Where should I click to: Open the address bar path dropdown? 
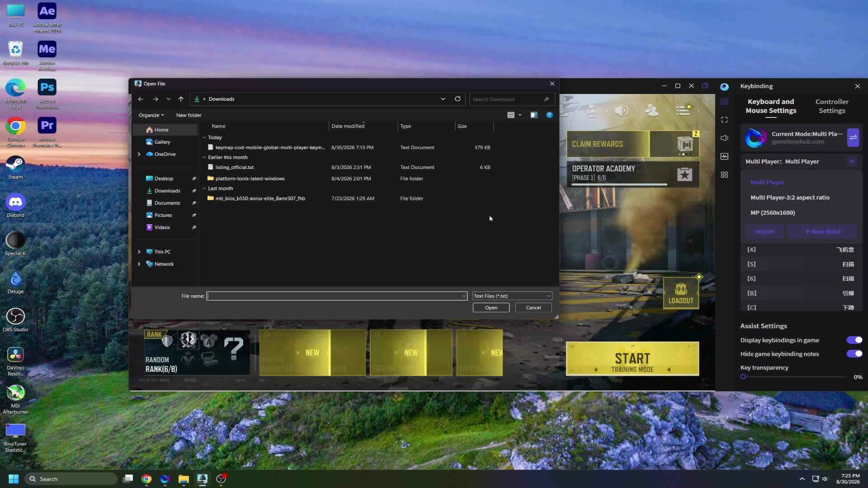(x=443, y=99)
